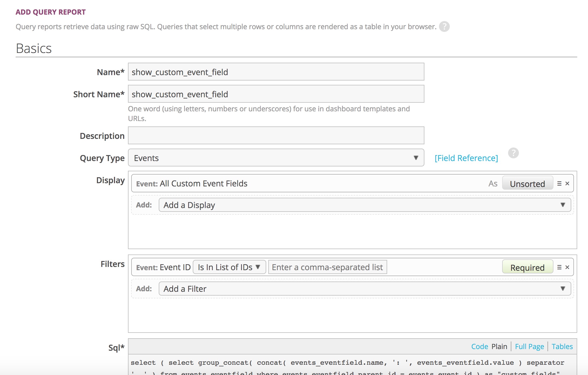
Task: Open the Field Reference link
Action: (x=466, y=158)
